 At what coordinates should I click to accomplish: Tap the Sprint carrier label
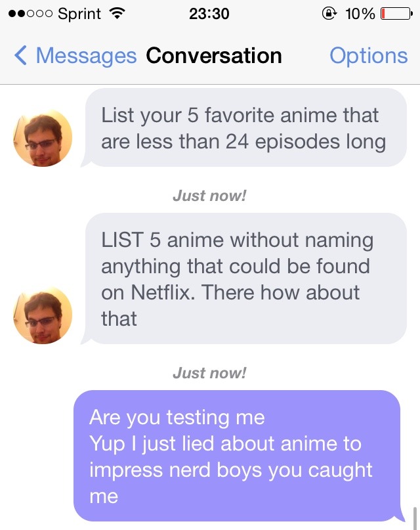(79, 13)
